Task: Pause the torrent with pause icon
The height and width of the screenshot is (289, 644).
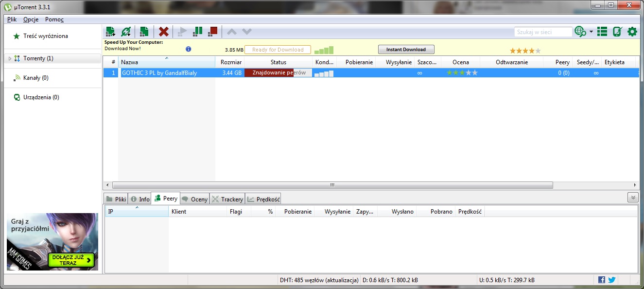Action: pos(197,32)
